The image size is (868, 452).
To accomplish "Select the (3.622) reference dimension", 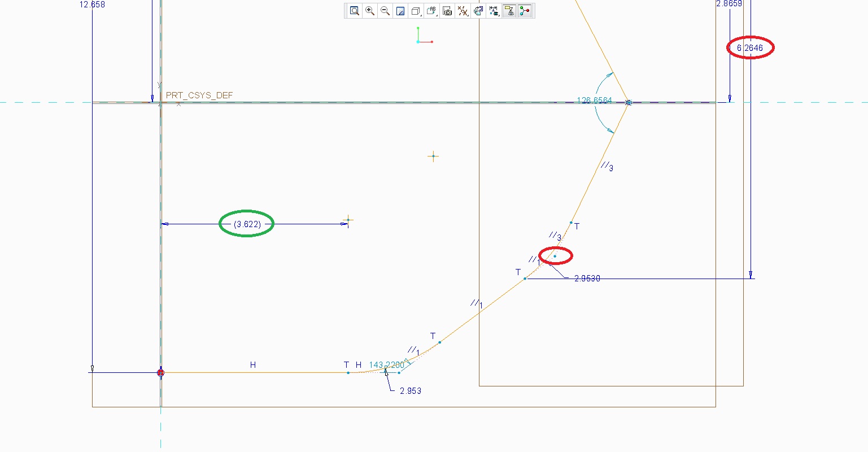I will pyautogui.click(x=247, y=224).
